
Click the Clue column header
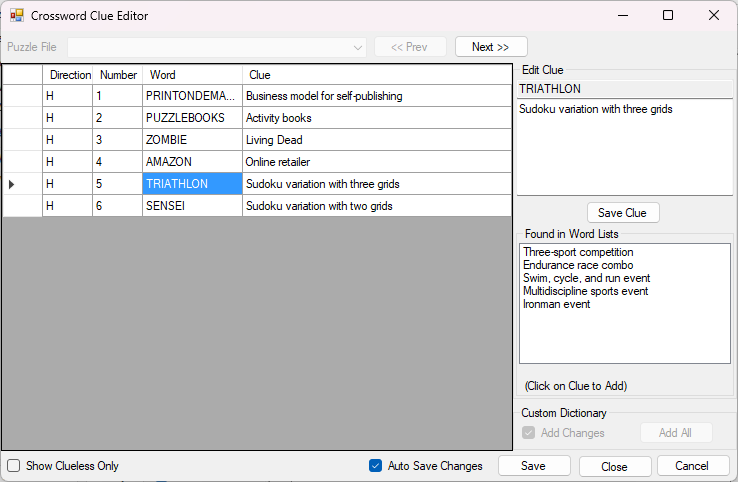pyautogui.click(x=376, y=75)
